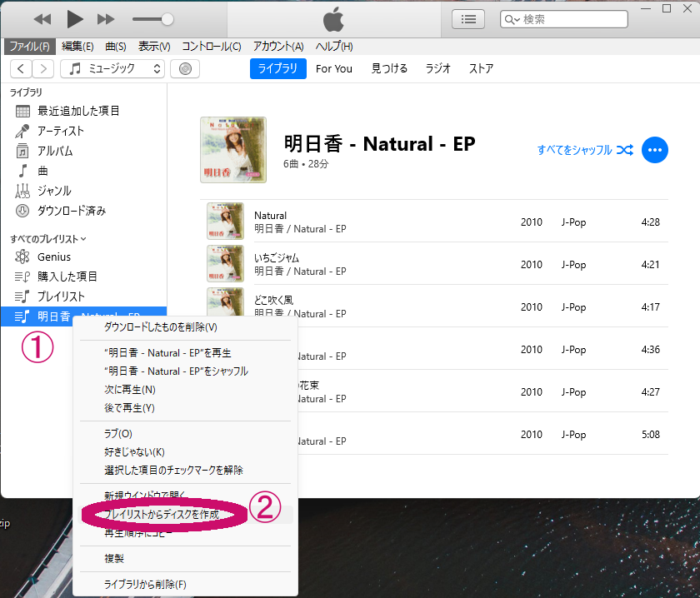Click すべてをシャッフル link
The width and height of the screenshot is (700, 598).
(585, 150)
